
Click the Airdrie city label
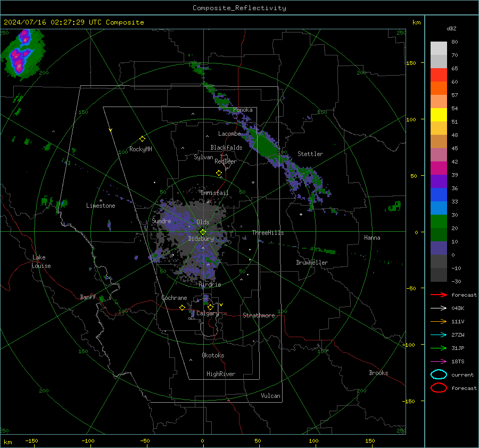210,284
